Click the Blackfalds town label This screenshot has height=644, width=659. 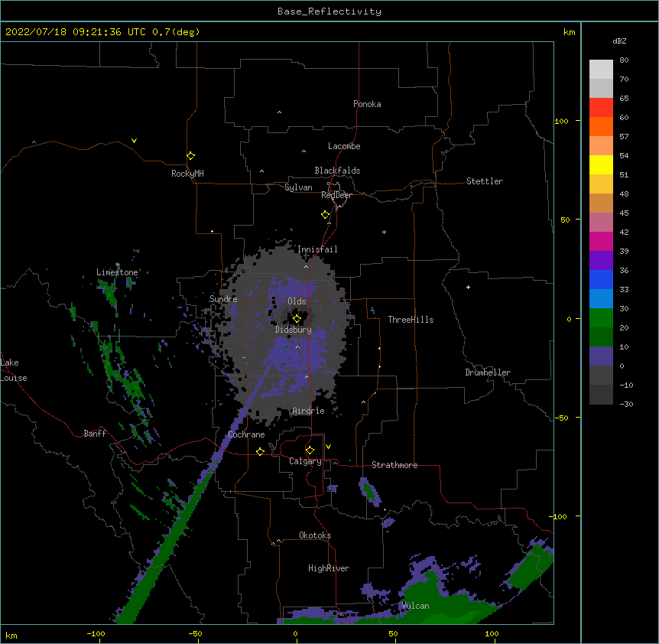[337, 171]
